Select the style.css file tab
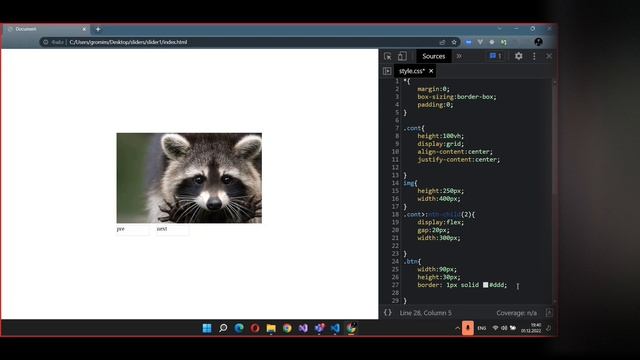Screen dimensions: 640x360 411,71
